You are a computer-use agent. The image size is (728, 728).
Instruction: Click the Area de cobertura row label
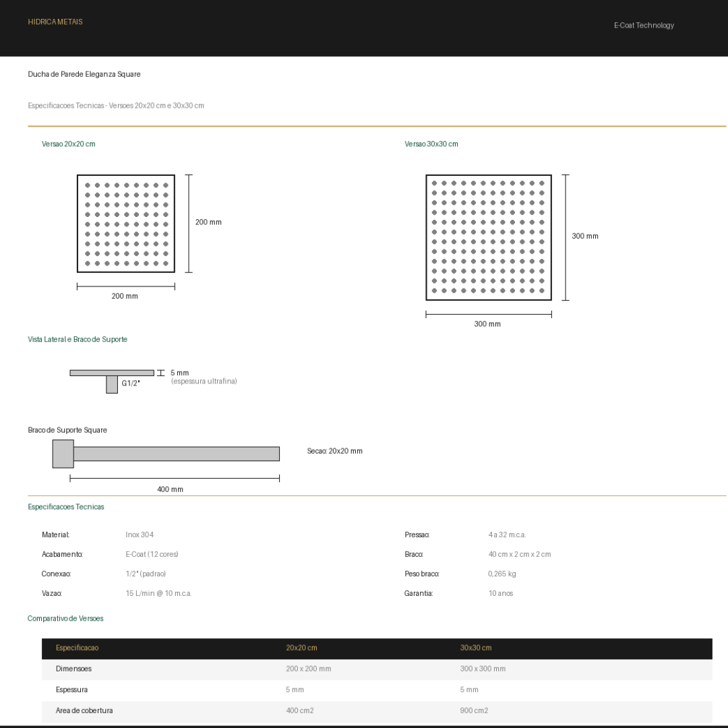[x=84, y=710]
